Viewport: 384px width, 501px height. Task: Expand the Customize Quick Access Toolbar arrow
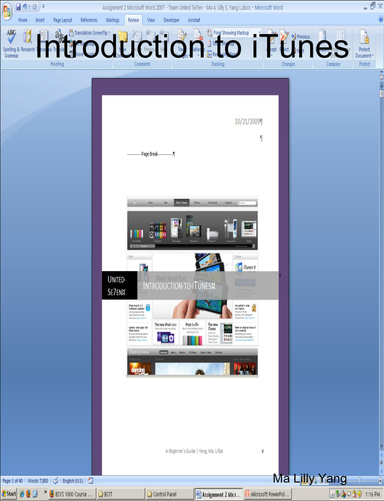click(43, 7)
